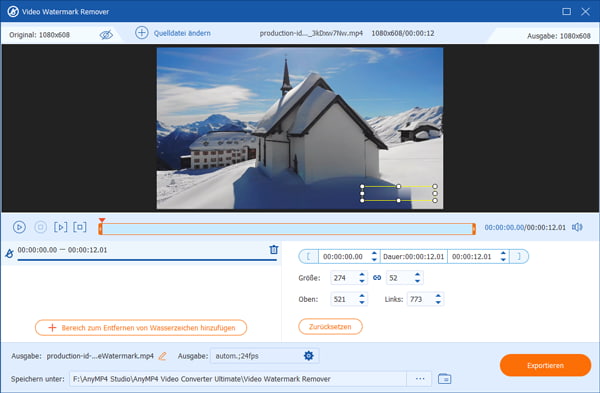Image resolution: width=600 pixels, height=393 pixels.
Task: Click the Zurücksetzen reset button
Action: tap(330, 327)
